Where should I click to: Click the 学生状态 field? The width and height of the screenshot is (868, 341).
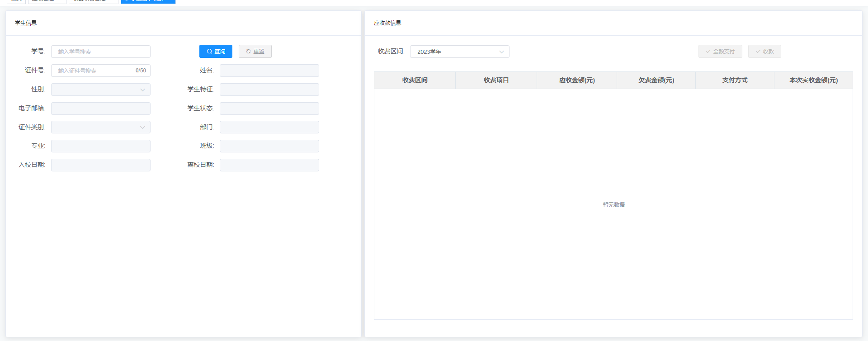pyautogui.click(x=269, y=109)
